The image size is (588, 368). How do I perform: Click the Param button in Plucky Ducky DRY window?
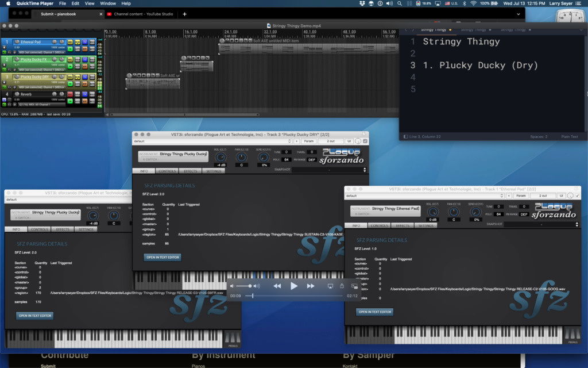[308, 141]
